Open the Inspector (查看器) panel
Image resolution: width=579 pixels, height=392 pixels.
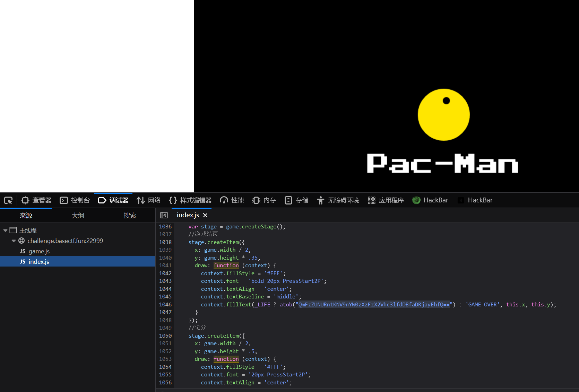point(36,200)
